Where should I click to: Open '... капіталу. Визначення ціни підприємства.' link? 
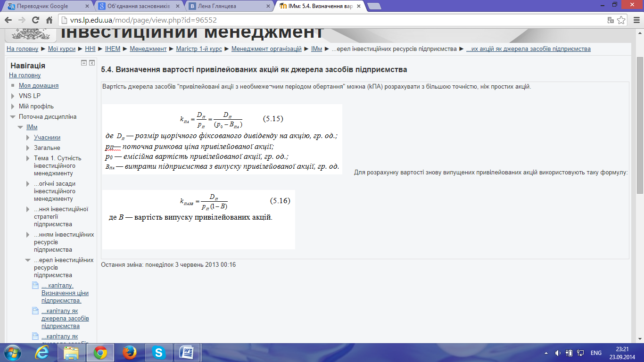pos(65,293)
